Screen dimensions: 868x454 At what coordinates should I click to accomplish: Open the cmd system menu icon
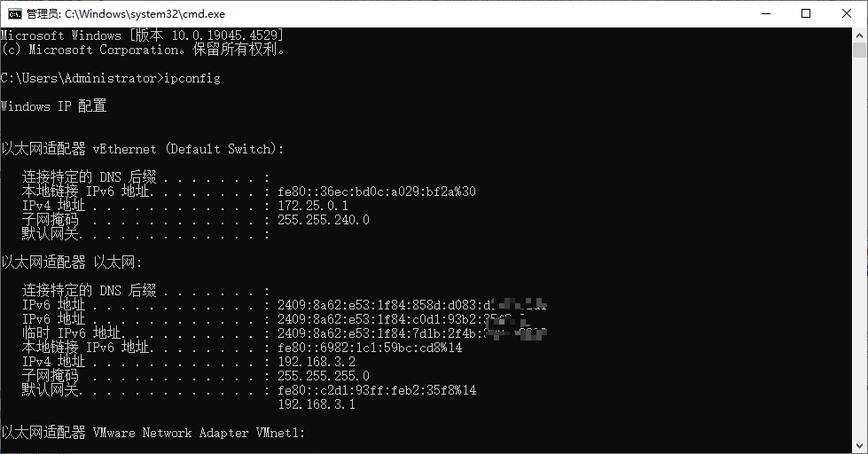(14, 13)
